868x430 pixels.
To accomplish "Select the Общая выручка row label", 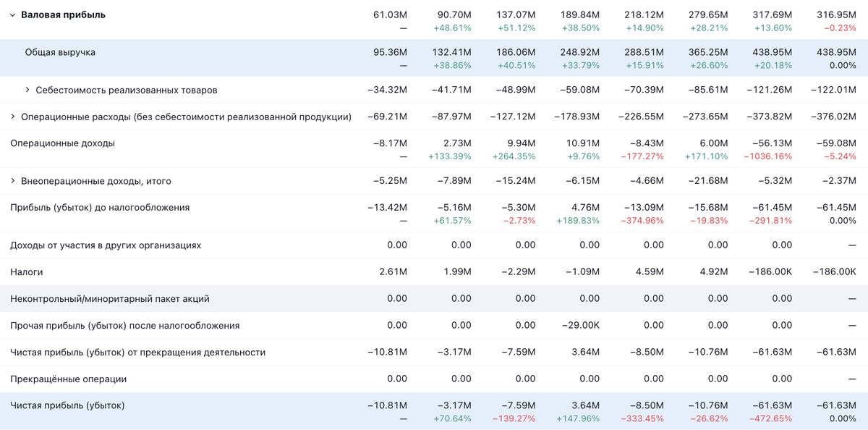I will tap(60, 52).
